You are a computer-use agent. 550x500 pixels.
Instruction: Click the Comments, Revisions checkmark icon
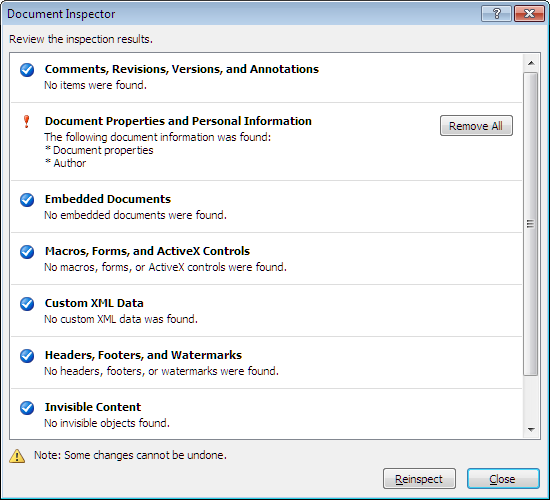pyautogui.click(x=27, y=70)
